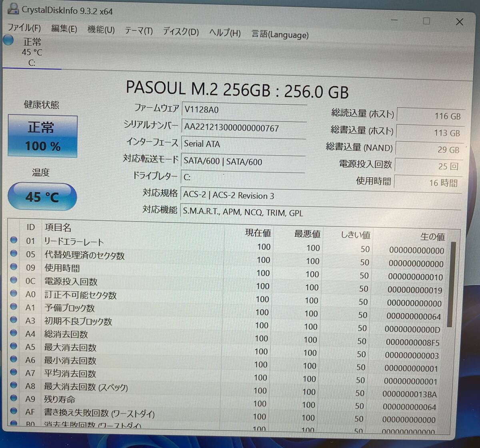Open the 編集(E) menu
The height and width of the screenshot is (448, 480).
pos(64,29)
